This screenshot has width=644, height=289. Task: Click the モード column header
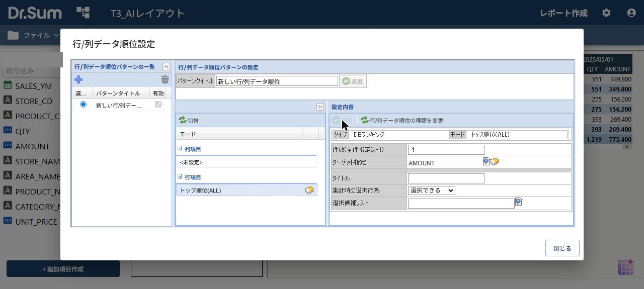pyautogui.click(x=239, y=134)
